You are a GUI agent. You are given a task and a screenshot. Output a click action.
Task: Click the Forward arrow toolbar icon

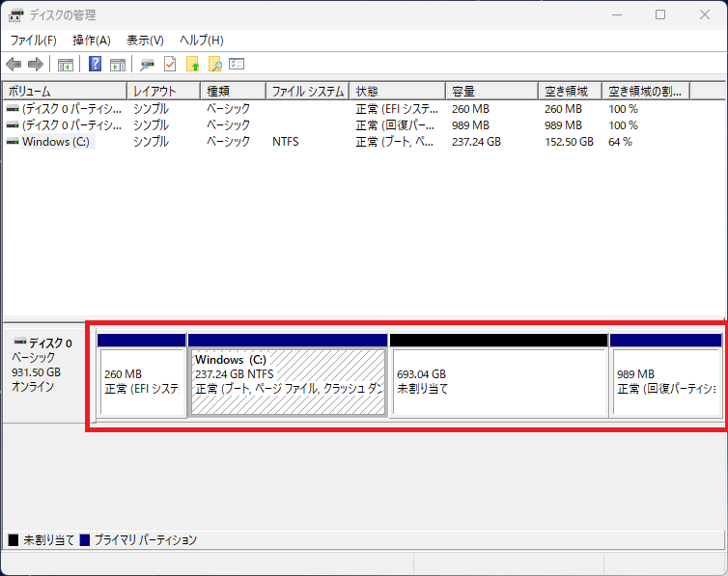(36, 65)
